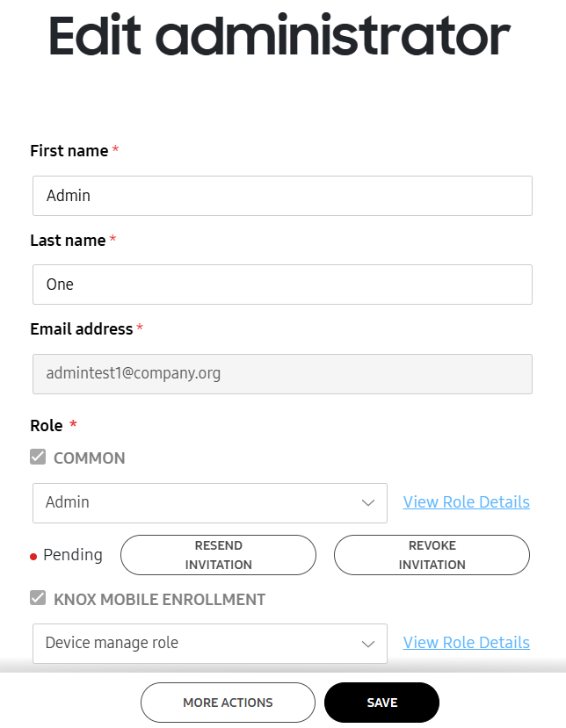Screen dimensions: 566x728
Task: Open View Role Details next to Admin role
Action: pos(466,501)
